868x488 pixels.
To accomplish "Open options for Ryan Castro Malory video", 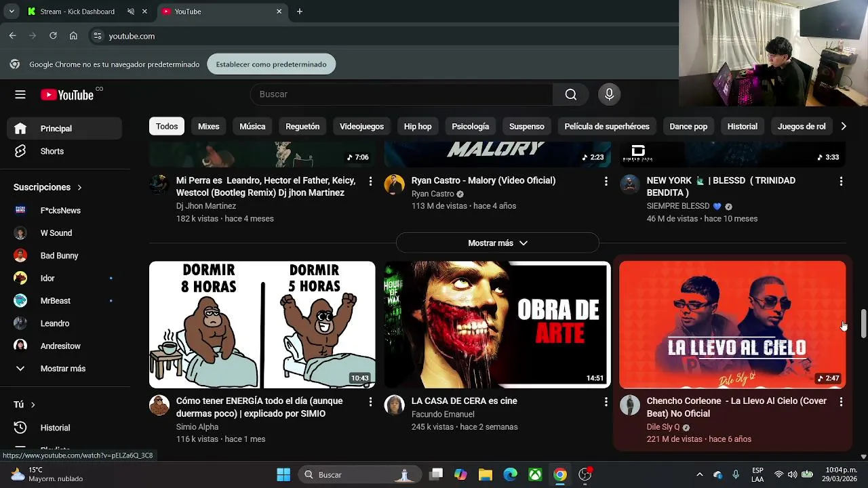I will 606,181.
